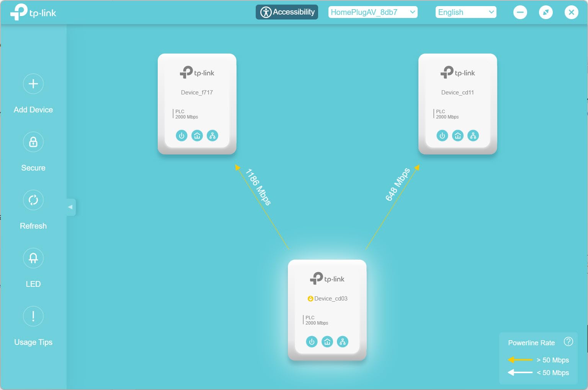Click network icon on Device_f717
This screenshot has width=588, height=390.
tap(212, 136)
